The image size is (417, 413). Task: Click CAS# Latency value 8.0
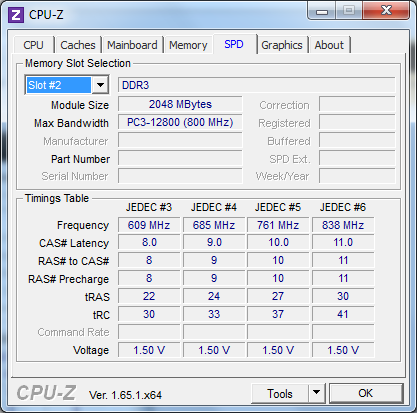click(x=149, y=242)
